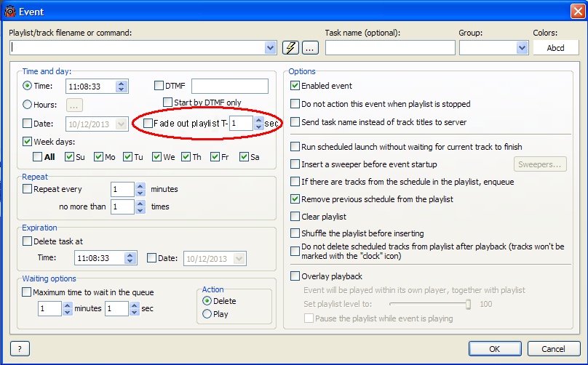Check enqueue if schedule tracks in playlist
The height and width of the screenshot is (365, 588).
[295, 181]
